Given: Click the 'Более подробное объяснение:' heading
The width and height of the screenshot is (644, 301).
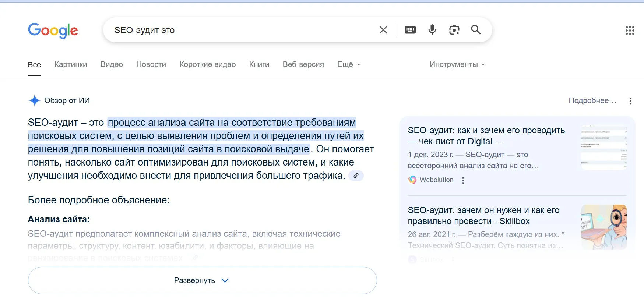Looking at the screenshot, I should [99, 200].
